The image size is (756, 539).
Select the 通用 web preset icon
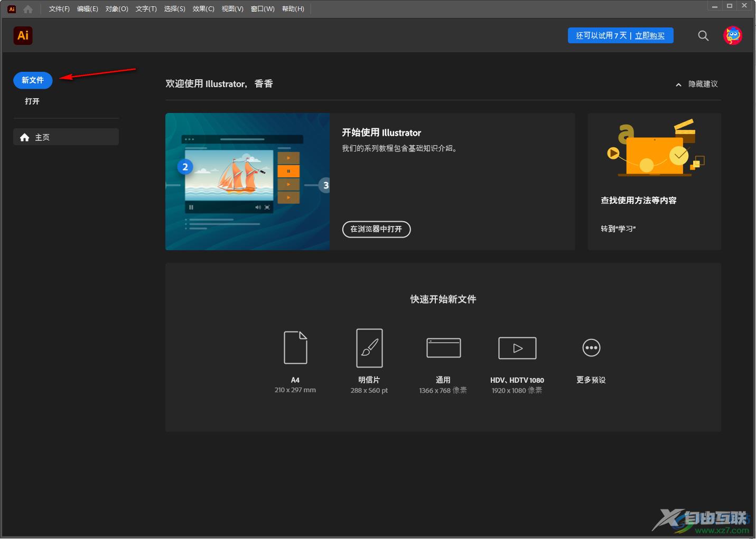pos(444,347)
